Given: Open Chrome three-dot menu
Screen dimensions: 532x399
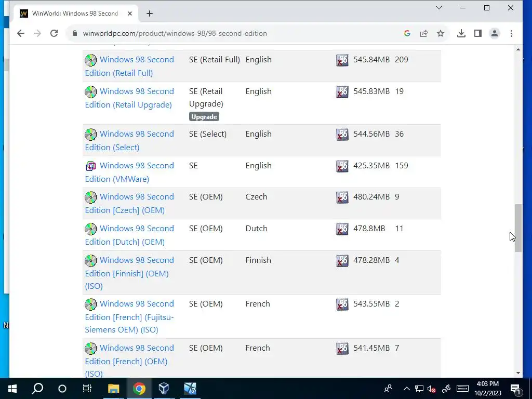Looking at the screenshot, I should [x=511, y=33].
